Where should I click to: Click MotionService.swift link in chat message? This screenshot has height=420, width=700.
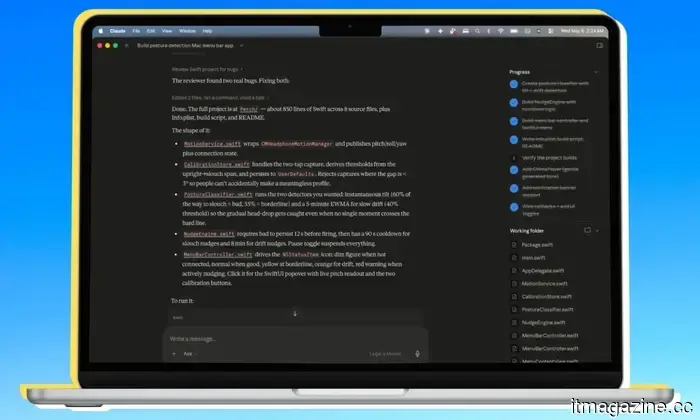[212, 144]
